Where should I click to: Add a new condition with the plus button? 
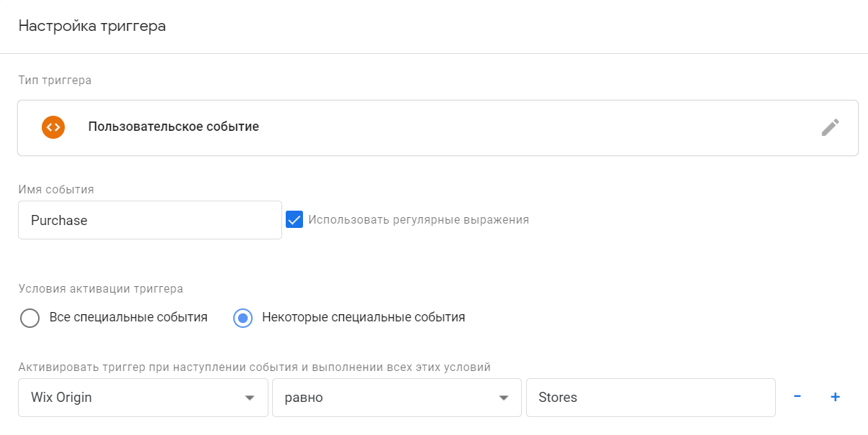point(835,397)
